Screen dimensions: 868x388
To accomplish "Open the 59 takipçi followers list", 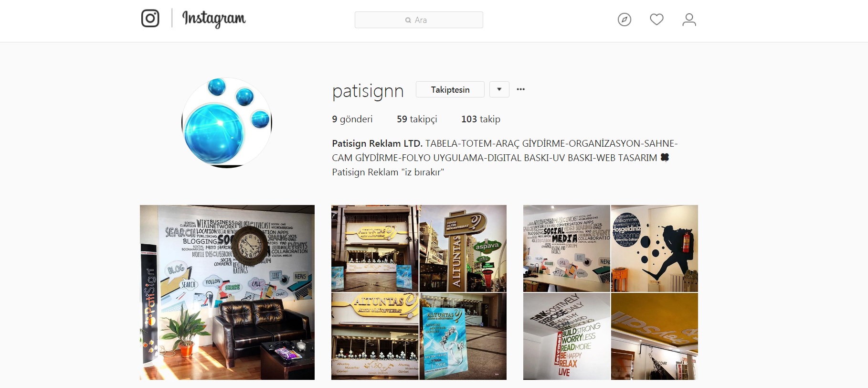I will point(417,119).
